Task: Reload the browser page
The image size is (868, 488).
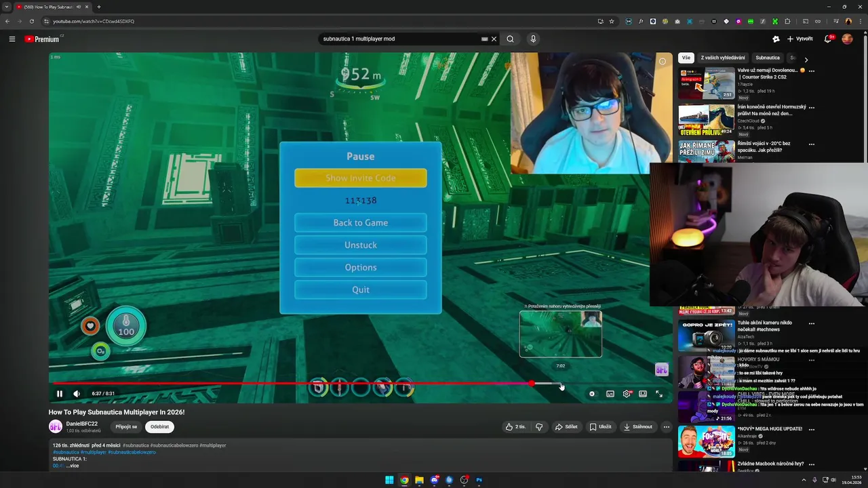Action: (x=31, y=21)
